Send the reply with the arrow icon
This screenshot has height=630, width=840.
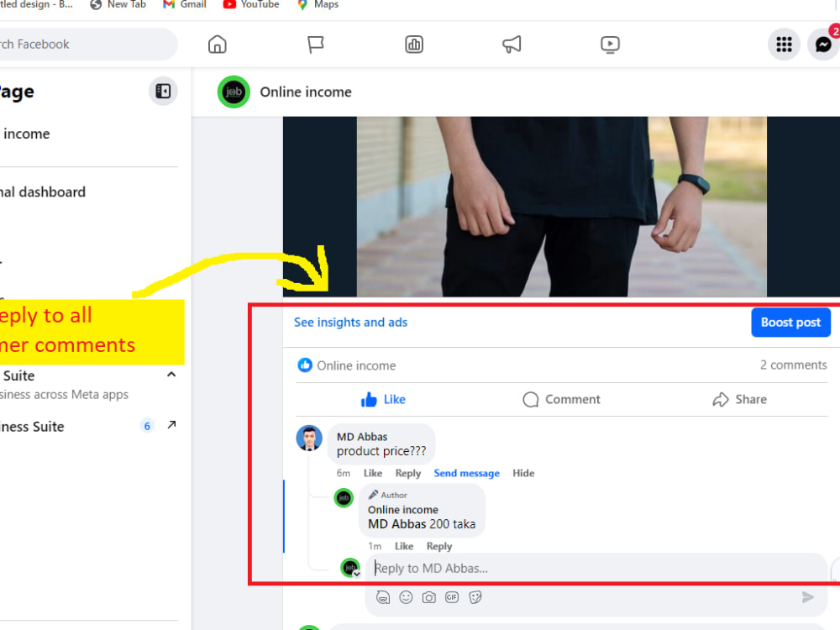(808, 597)
